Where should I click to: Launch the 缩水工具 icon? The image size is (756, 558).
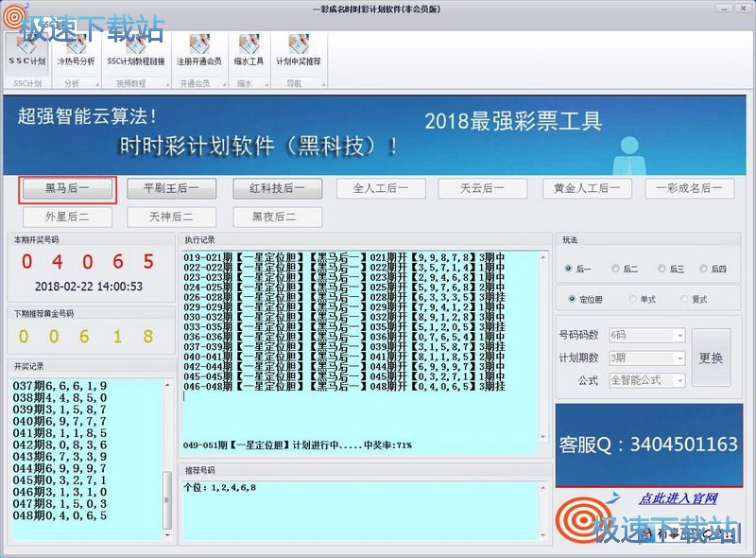click(x=249, y=49)
